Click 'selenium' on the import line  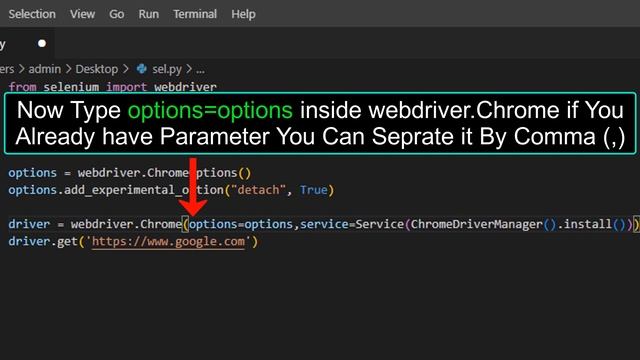click(x=71, y=87)
